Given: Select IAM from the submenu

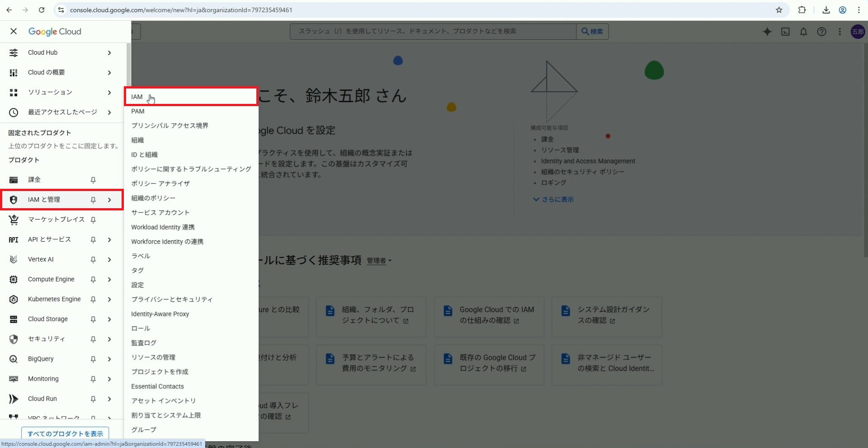Looking at the screenshot, I should pyautogui.click(x=137, y=97).
